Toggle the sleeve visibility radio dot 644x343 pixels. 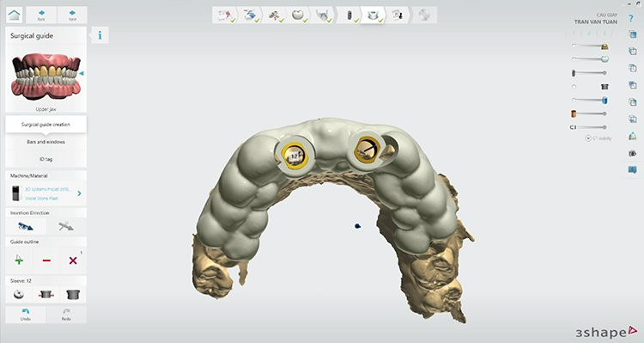(x=574, y=86)
